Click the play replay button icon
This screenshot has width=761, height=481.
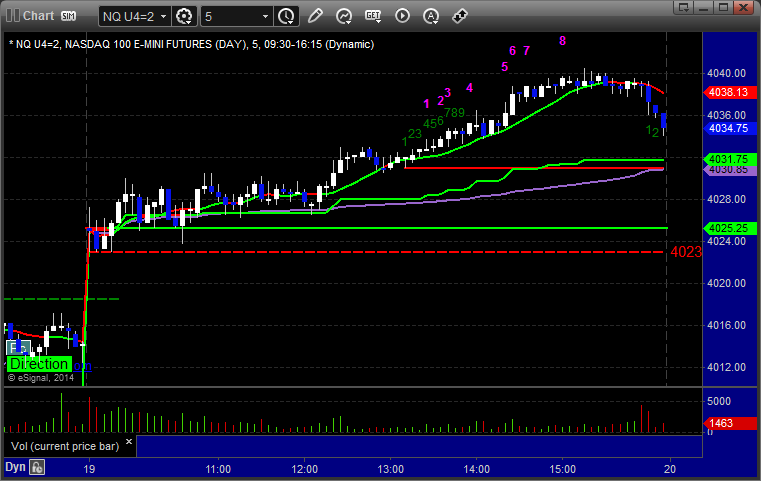[402, 16]
